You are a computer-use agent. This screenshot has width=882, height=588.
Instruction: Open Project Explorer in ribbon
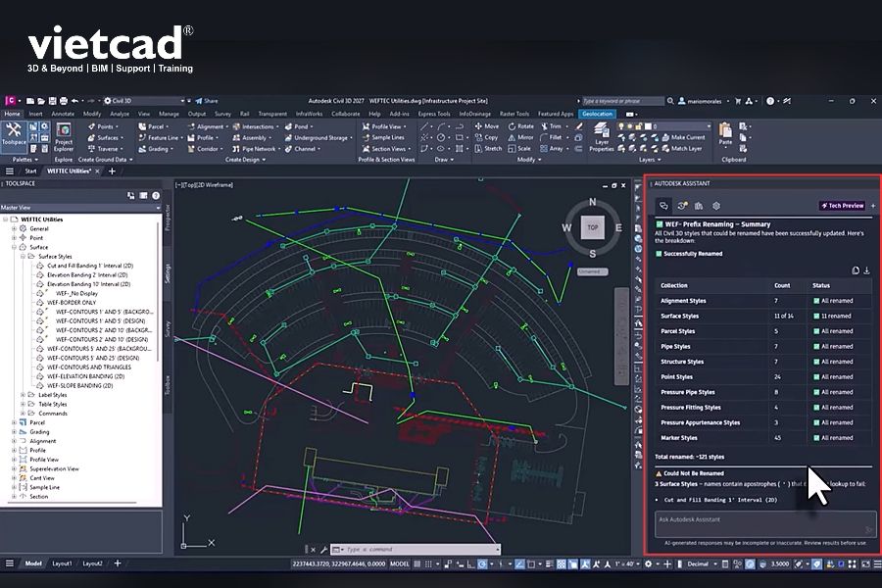point(64,137)
